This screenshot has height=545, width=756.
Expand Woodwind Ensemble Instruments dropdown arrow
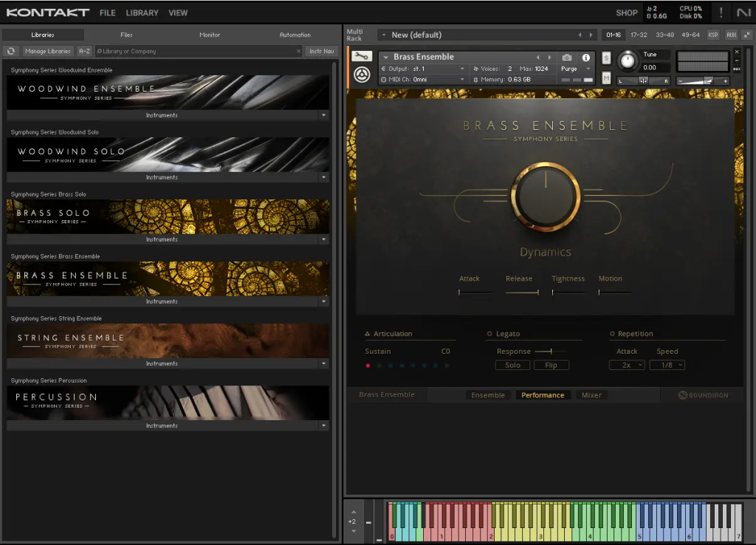coord(323,115)
